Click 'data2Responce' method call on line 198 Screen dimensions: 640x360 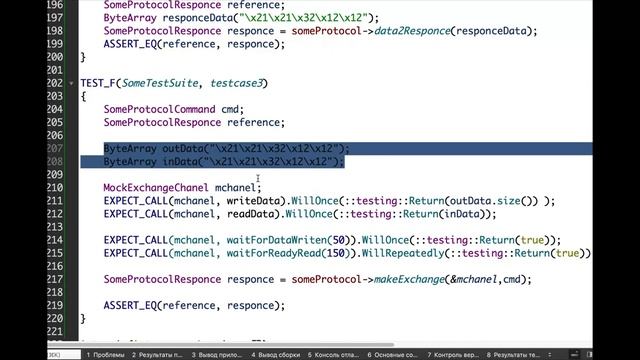tap(412, 31)
